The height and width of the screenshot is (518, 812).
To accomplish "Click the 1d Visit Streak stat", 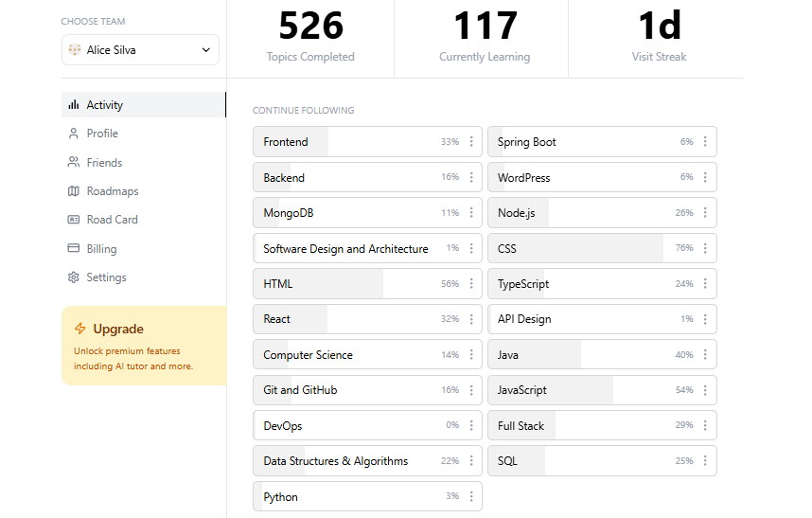I will point(660,36).
